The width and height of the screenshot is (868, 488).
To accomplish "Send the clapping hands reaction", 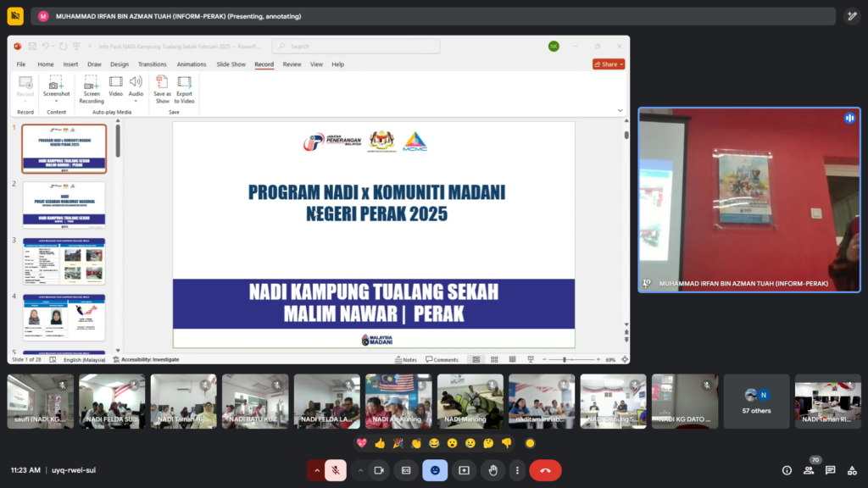I will [x=416, y=443].
